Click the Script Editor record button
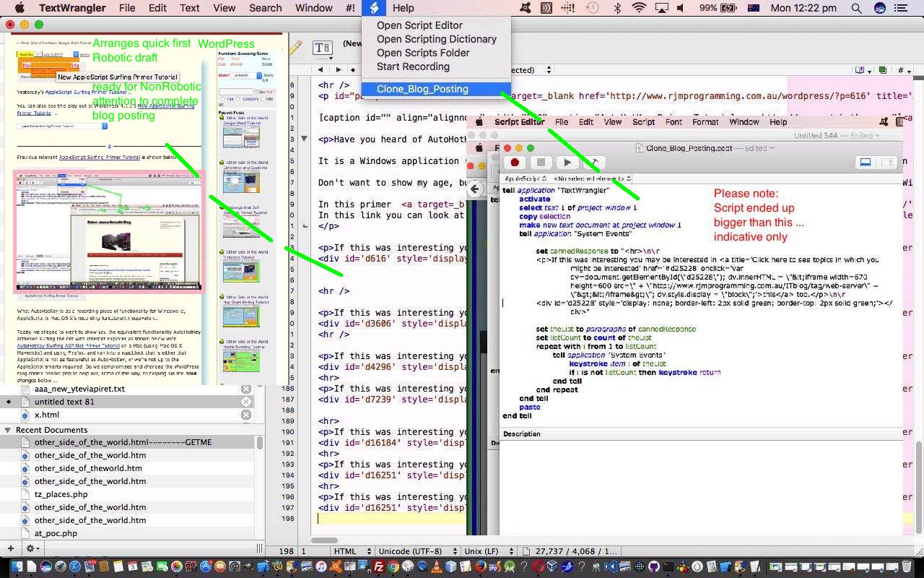924x578 pixels. (515, 163)
